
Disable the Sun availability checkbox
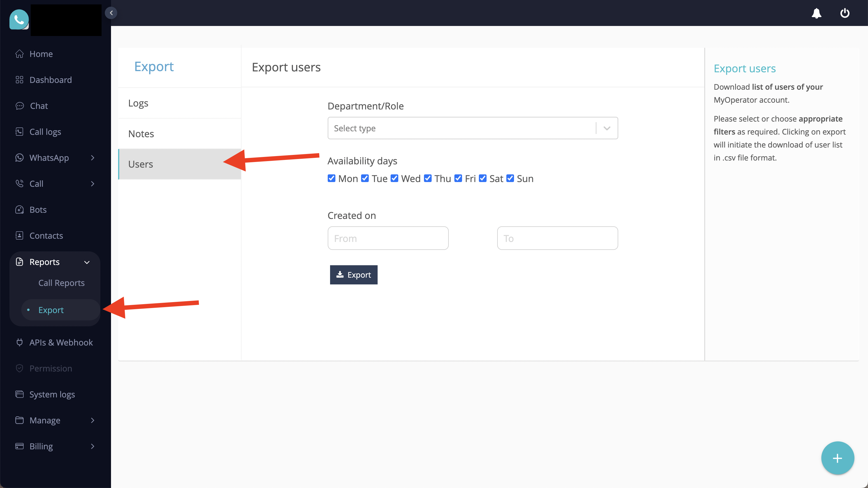pyautogui.click(x=510, y=178)
